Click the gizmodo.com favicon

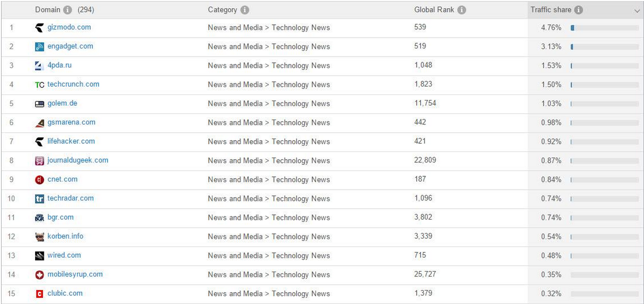pyautogui.click(x=40, y=28)
